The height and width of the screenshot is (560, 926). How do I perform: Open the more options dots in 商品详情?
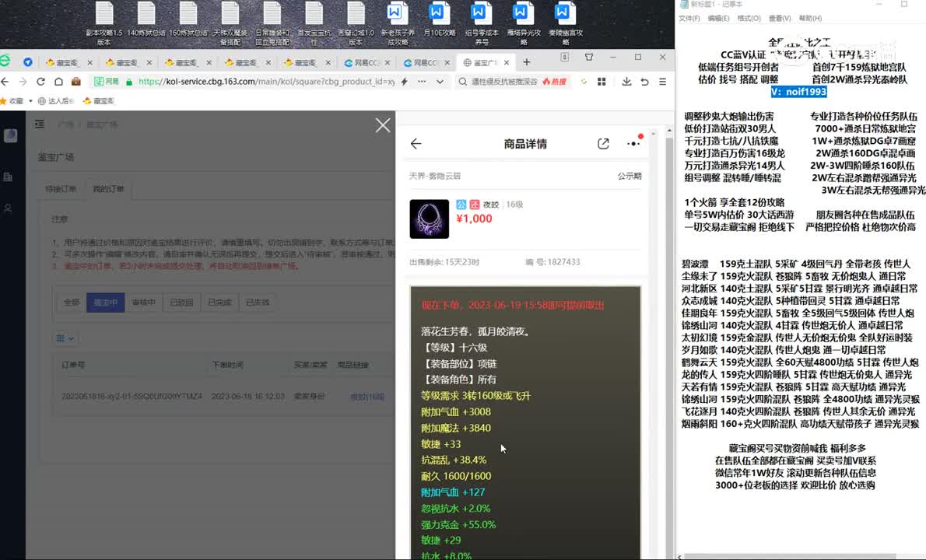[633, 143]
